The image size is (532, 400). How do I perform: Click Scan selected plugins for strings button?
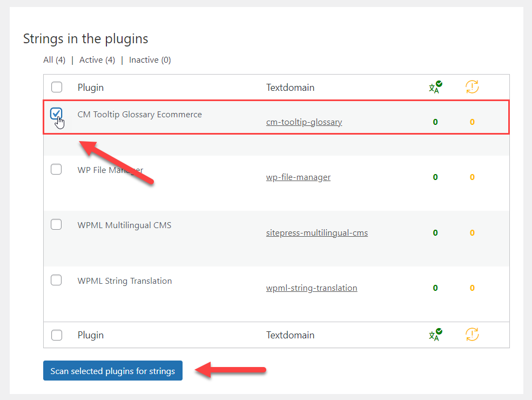pyautogui.click(x=113, y=371)
